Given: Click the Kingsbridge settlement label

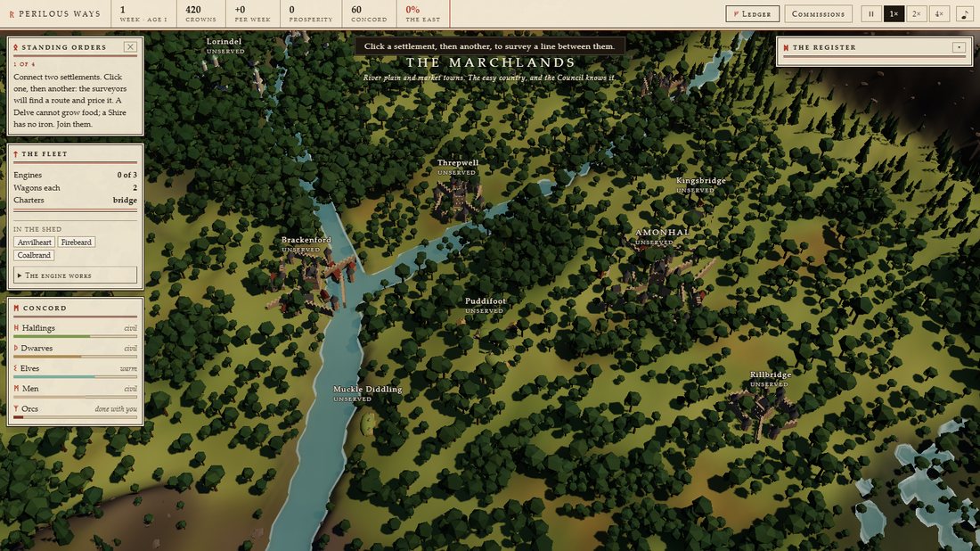Looking at the screenshot, I should pos(700,181).
